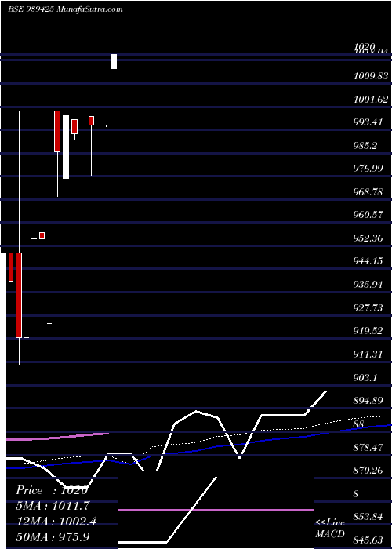Select the 894.89 price axis label
Screen dimensions: 392x549
pyautogui.click(x=368, y=400)
